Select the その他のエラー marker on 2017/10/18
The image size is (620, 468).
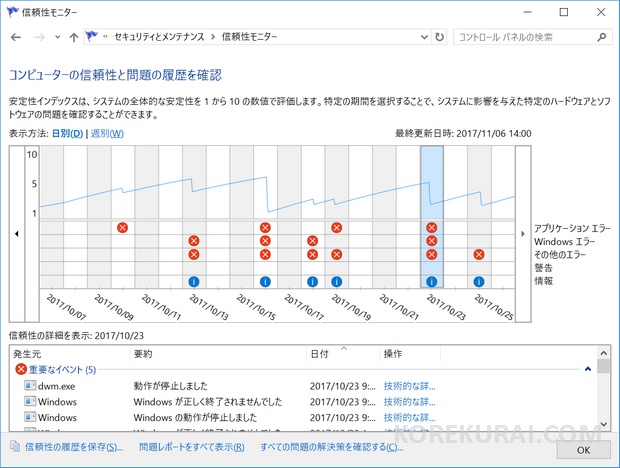point(312,255)
